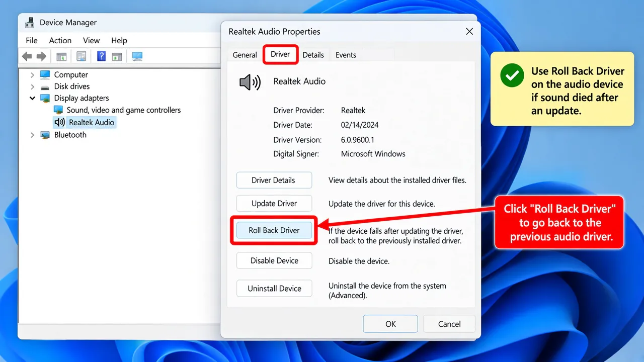Toggle the show/hide action pane toolbar icon
The height and width of the screenshot is (362, 644).
point(117,56)
